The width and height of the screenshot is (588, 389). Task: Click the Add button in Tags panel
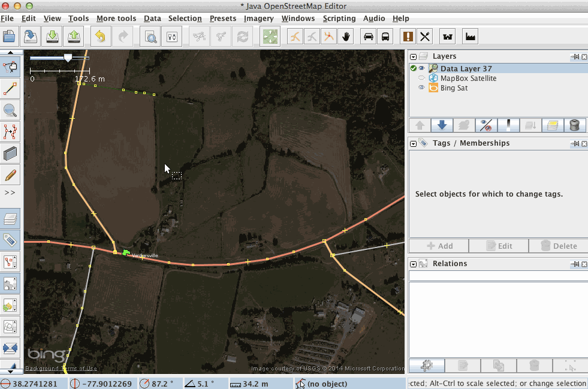coord(438,245)
